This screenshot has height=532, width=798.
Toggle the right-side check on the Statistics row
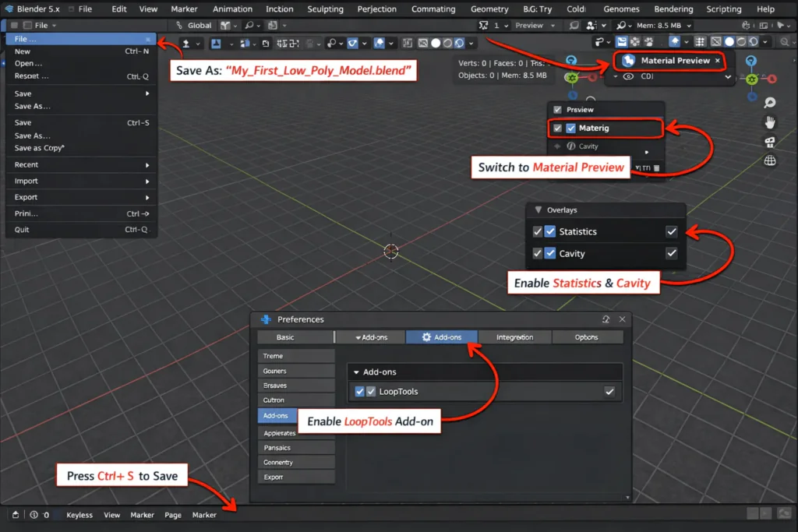point(672,232)
